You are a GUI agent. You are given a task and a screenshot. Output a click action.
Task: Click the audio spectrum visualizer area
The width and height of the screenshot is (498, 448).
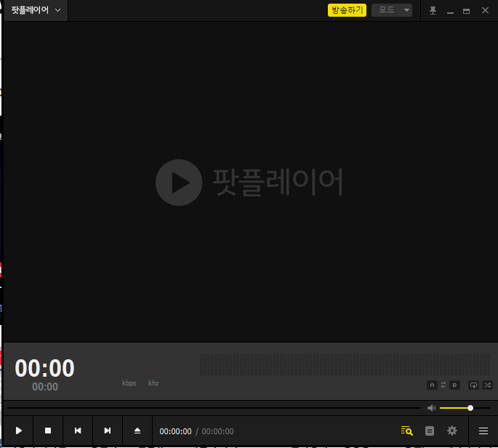tap(345, 365)
